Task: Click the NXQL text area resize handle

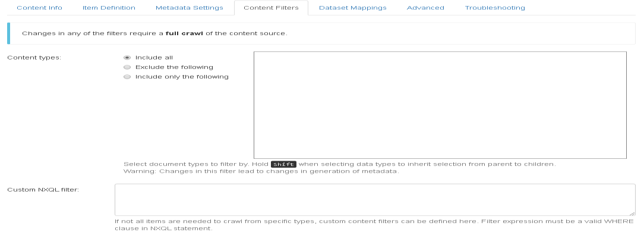Action: pyautogui.click(x=633, y=213)
